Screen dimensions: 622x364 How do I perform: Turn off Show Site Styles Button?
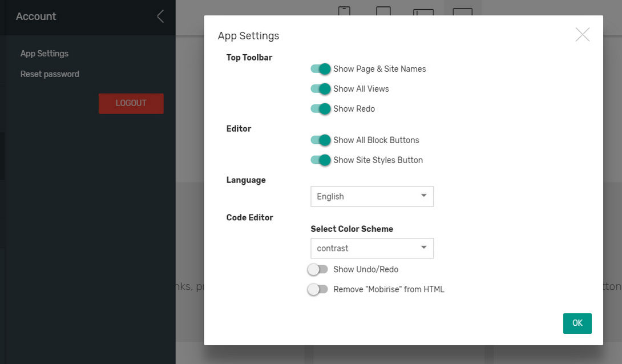[321, 160]
